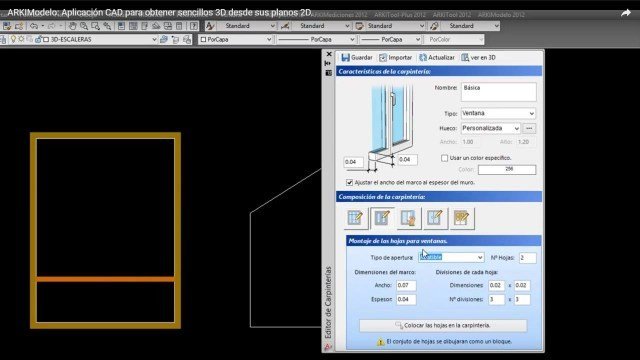Click the Zoom previous icon
The height and width of the screenshot is (360, 640).
tap(107, 26)
